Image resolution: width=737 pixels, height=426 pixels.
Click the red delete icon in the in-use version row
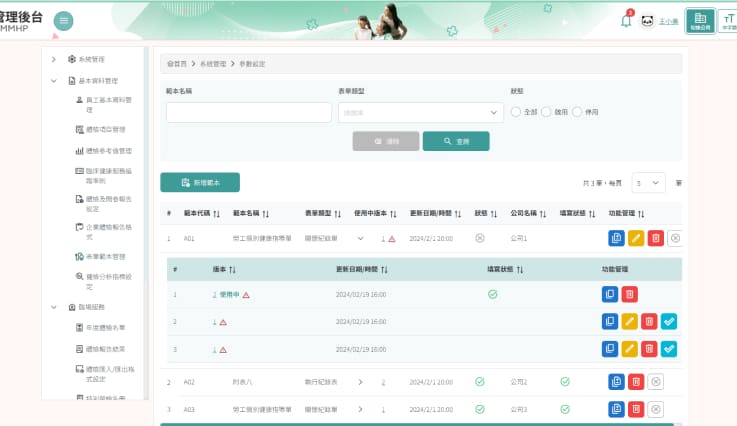630,294
